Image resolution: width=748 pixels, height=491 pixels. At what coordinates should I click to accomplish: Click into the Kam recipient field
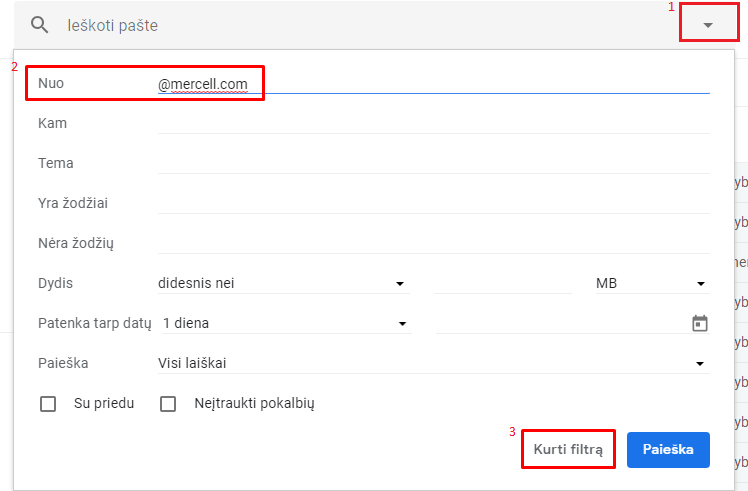(x=432, y=123)
